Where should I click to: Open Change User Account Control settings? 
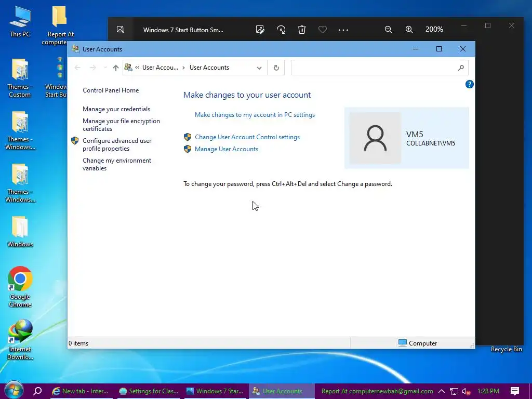click(247, 137)
